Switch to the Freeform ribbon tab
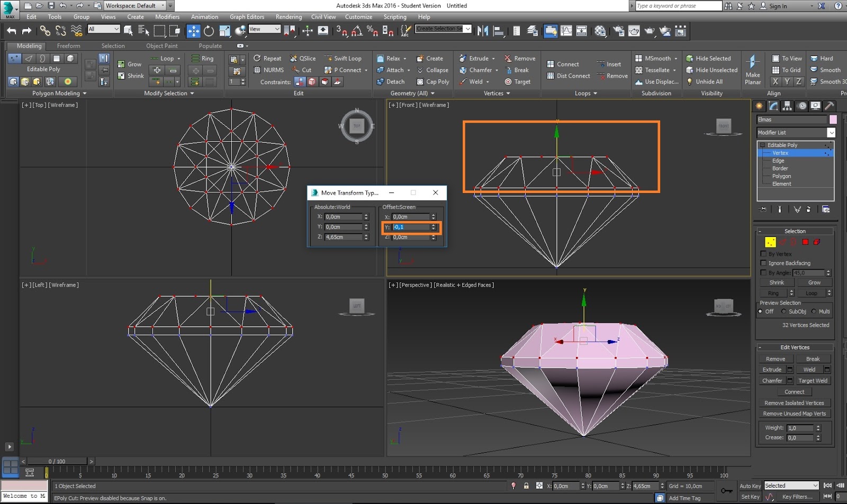Screen dimensions: 847x504 pos(68,46)
